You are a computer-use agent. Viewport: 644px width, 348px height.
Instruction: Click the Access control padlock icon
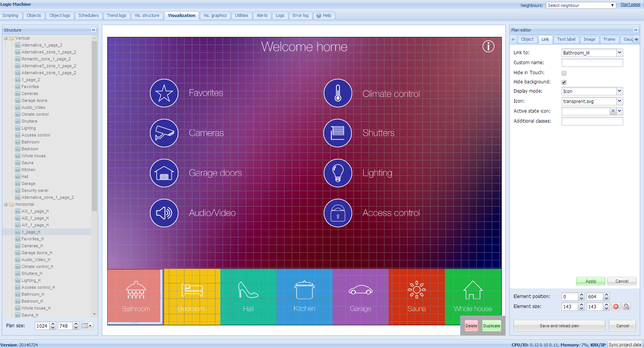point(338,213)
